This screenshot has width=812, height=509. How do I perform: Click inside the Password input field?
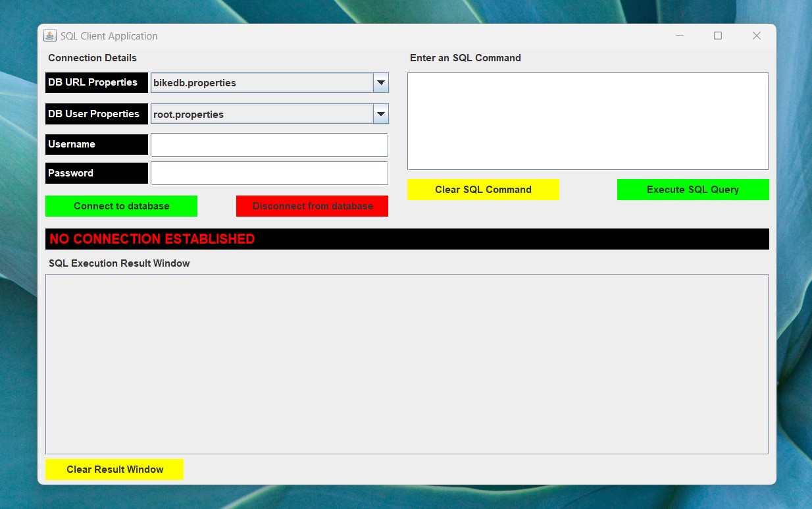click(x=269, y=173)
